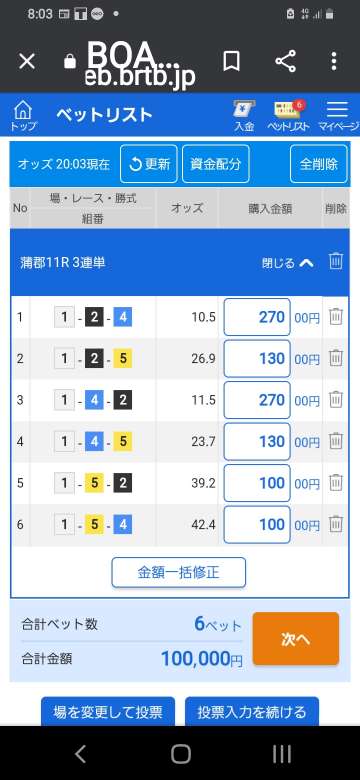
Task: Open the ベットリスト icon with badge
Action: click(288, 116)
